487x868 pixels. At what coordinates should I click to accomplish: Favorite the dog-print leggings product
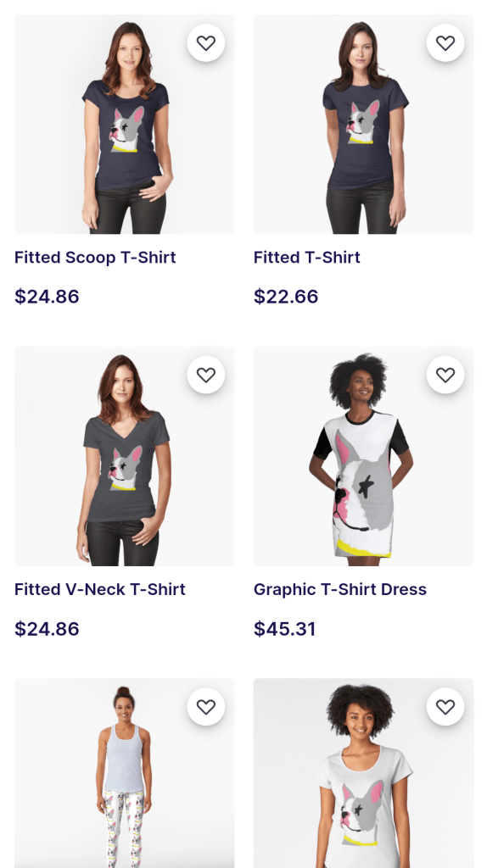206,707
